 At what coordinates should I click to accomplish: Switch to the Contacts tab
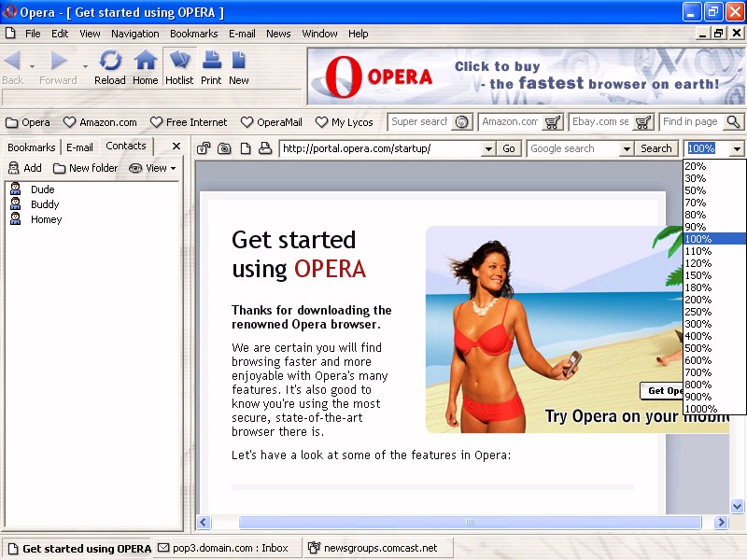tap(126, 146)
